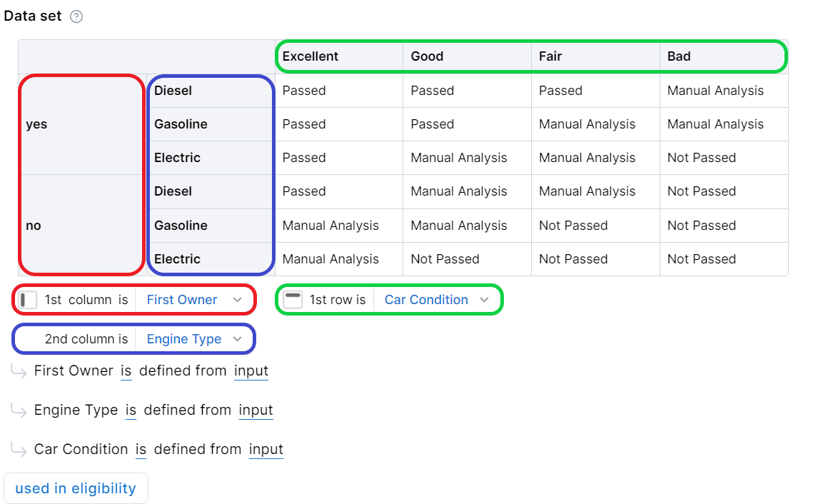Image resolution: width=818 pixels, height=504 pixels.
Task: Click the 'input' link for Car Condition
Action: click(266, 450)
